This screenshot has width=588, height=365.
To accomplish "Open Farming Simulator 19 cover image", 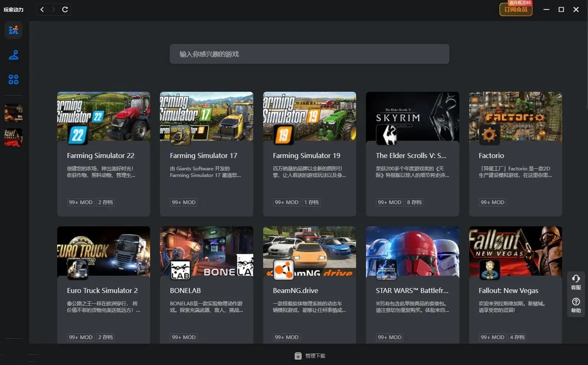I will (x=310, y=116).
